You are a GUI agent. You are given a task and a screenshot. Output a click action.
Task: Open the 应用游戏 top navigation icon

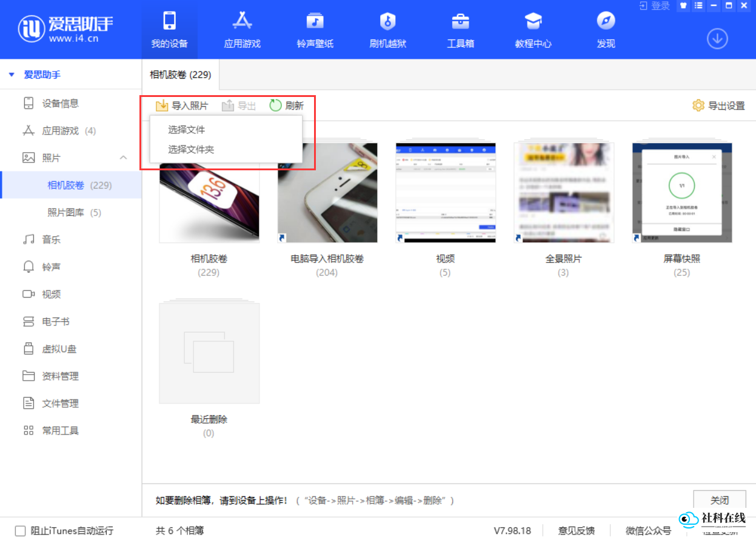tap(242, 29)
